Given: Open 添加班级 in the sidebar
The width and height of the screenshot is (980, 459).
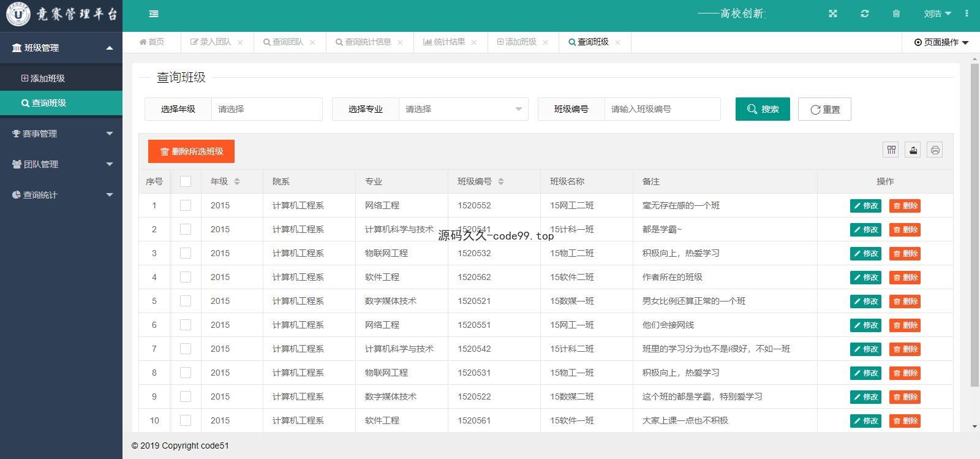Looking at the screenshot, I should tap(61, 78).
